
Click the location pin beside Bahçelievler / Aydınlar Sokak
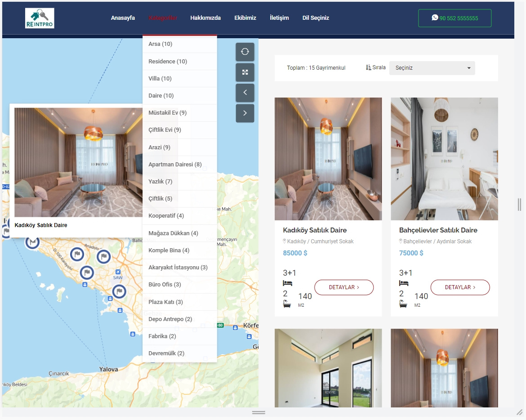point(401,241)
